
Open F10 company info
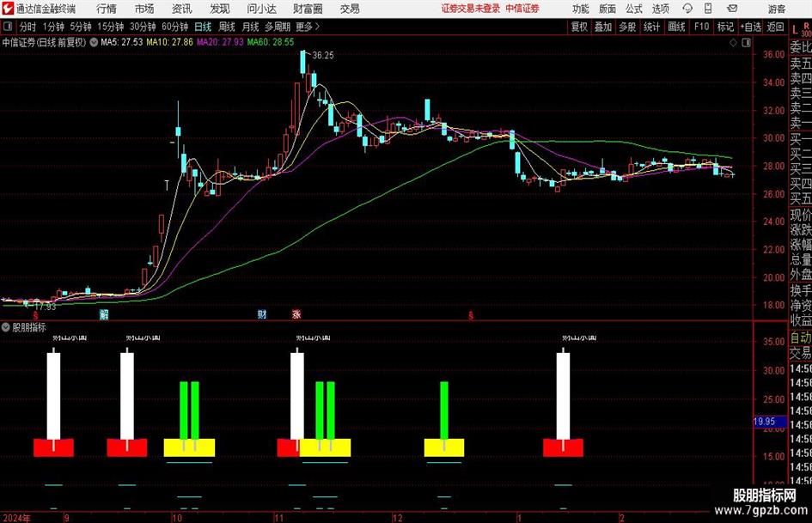[x=702, y=27]
